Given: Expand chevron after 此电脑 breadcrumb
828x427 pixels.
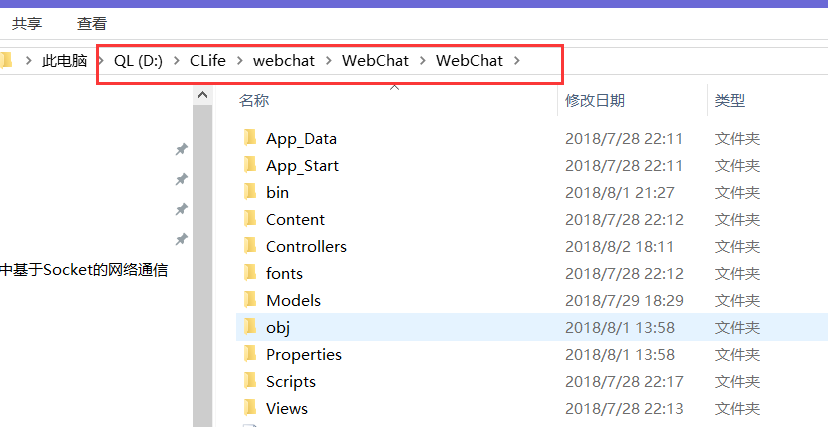Looking at the screenshot, I should [101, 61].
